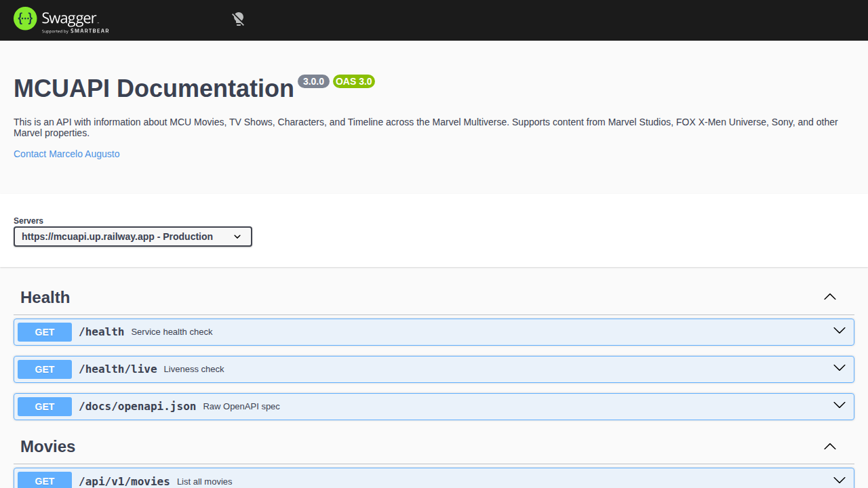Screen dimensions: 868x488
Task: Expand the /api/v1/movies endpoint chevron
Action: click(840, 480)
